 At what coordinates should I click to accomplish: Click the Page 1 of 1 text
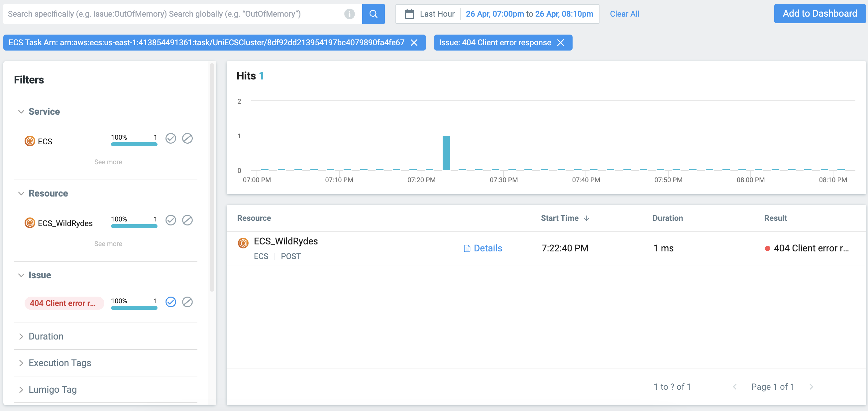tap(772, 386)
